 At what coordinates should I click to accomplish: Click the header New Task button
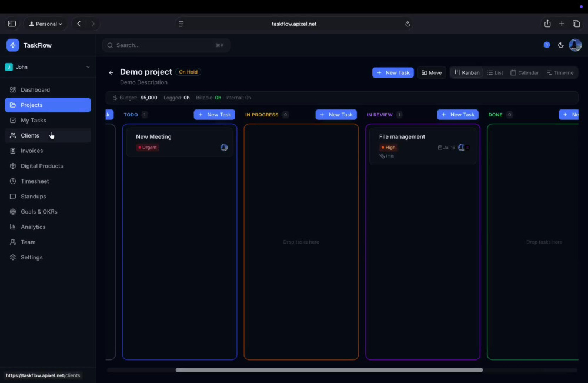point(393,72)
